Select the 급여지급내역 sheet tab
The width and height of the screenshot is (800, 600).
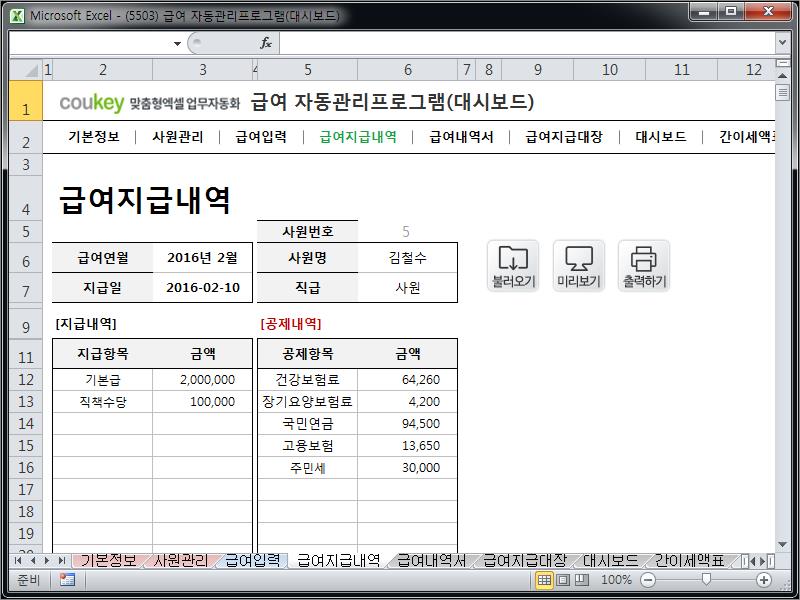click(338, 561)
